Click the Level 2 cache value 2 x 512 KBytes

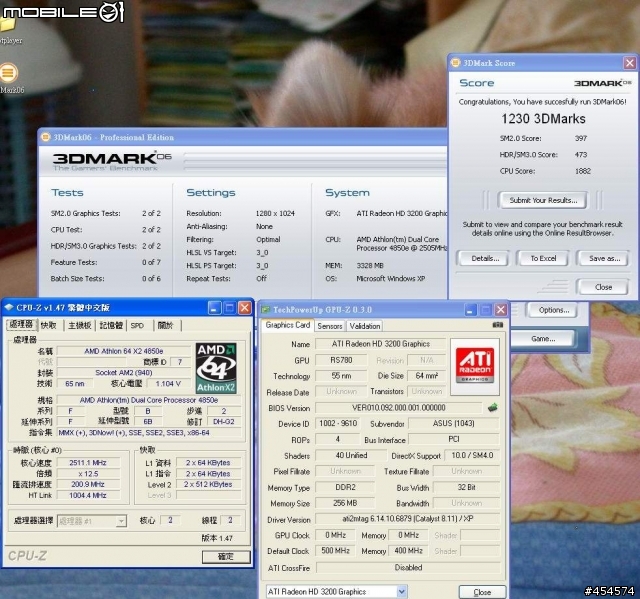(x=208, y=484)
